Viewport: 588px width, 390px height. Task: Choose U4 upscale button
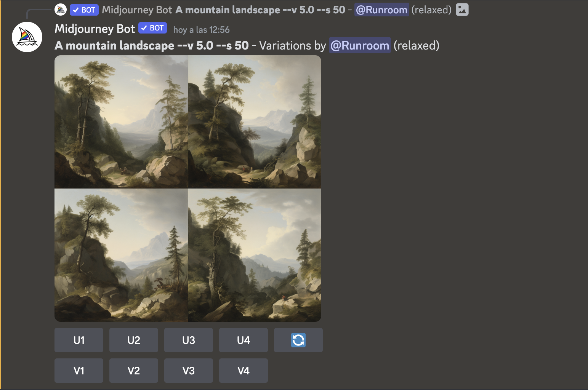[x=244, y=340]
